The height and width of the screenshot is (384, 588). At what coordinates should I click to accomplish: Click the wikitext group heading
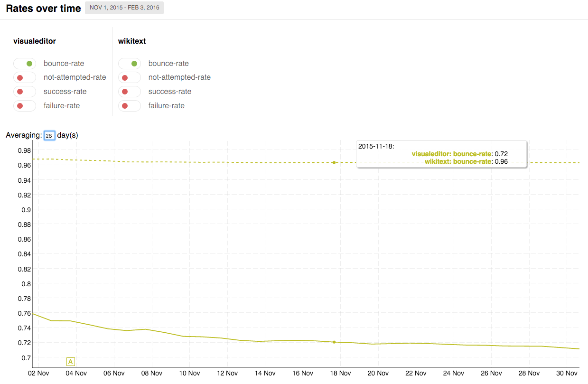pos(132,41)
